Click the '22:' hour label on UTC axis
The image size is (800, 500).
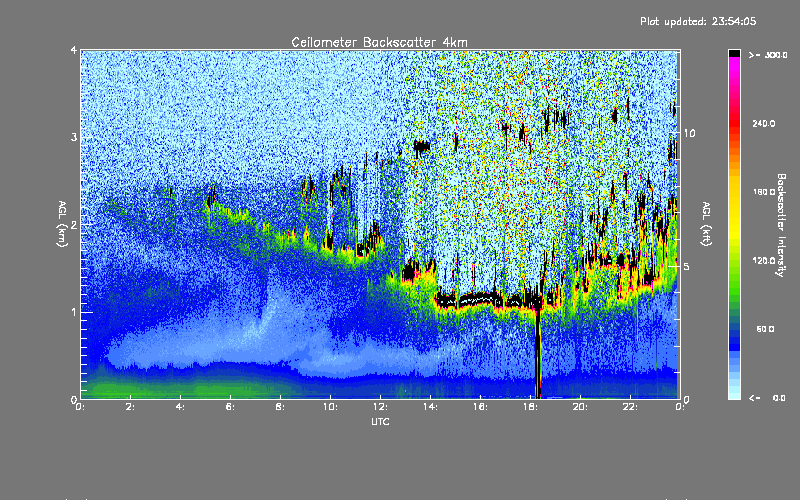631,407
